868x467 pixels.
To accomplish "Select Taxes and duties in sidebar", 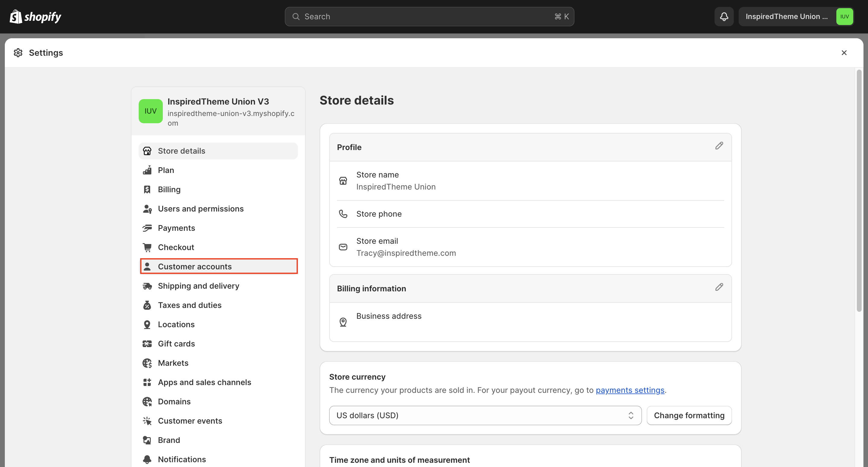I will tap(189, 305).
